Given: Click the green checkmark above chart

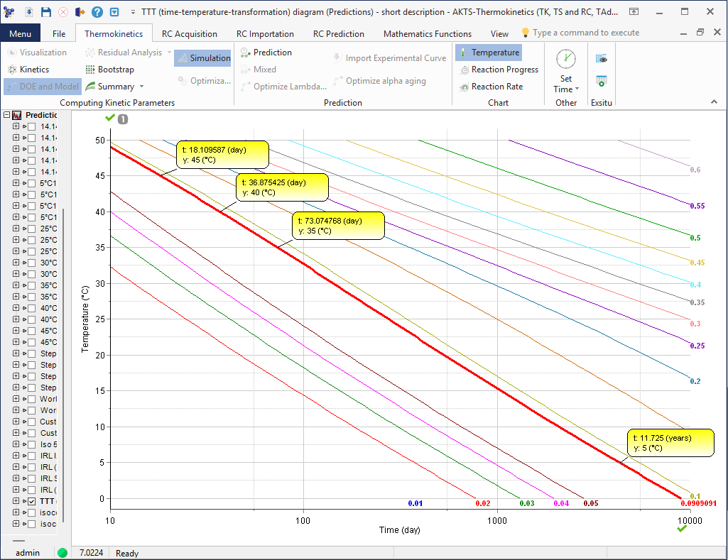Looking at the screenshot, I should click(x=110, y=118).
